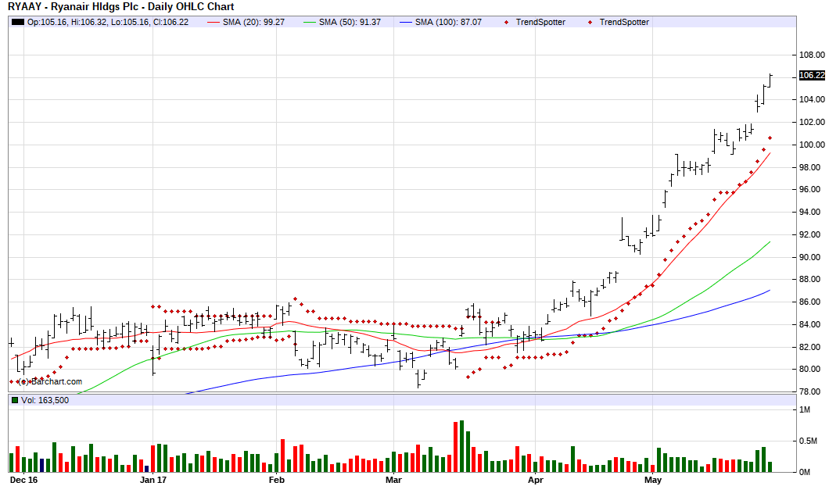The height and width of the screenshot is (504, 829).
Task: Click the first TrendSpotter legend label
Action: click(540, 22)
